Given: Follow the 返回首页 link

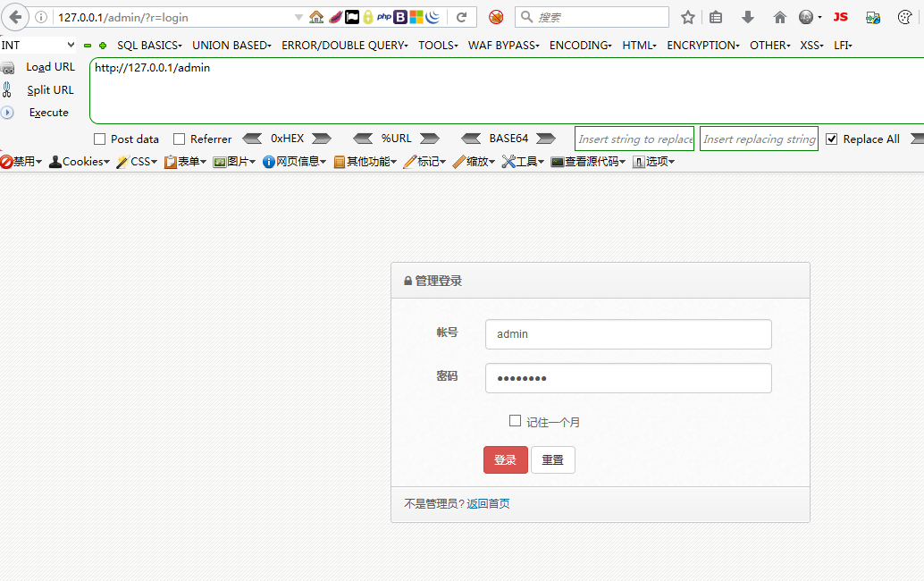Looking at the screenshot, I should [x=488, y=504].
